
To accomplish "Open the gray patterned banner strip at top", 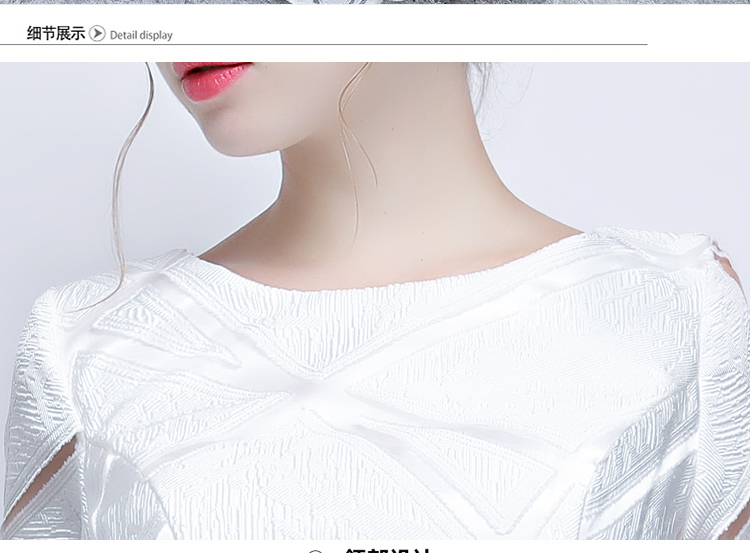I will [375, 2].
